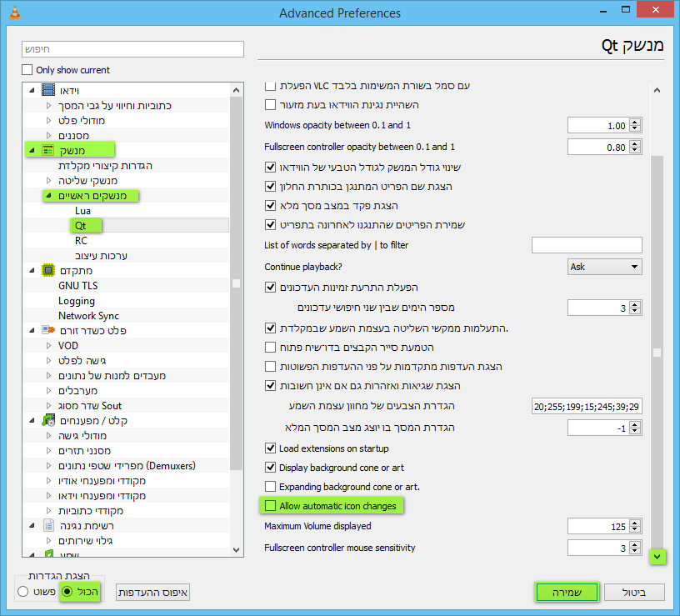
Task: Select GNU TLS tree item
Action: (x=78, y=285)
